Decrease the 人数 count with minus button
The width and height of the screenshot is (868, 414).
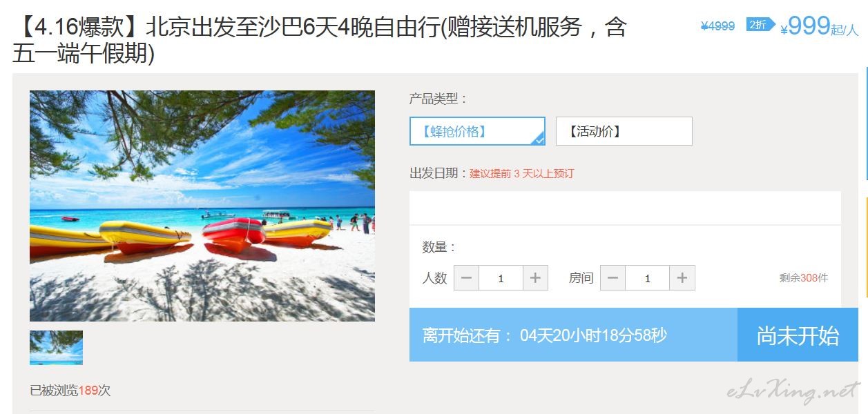click(466, 278)
